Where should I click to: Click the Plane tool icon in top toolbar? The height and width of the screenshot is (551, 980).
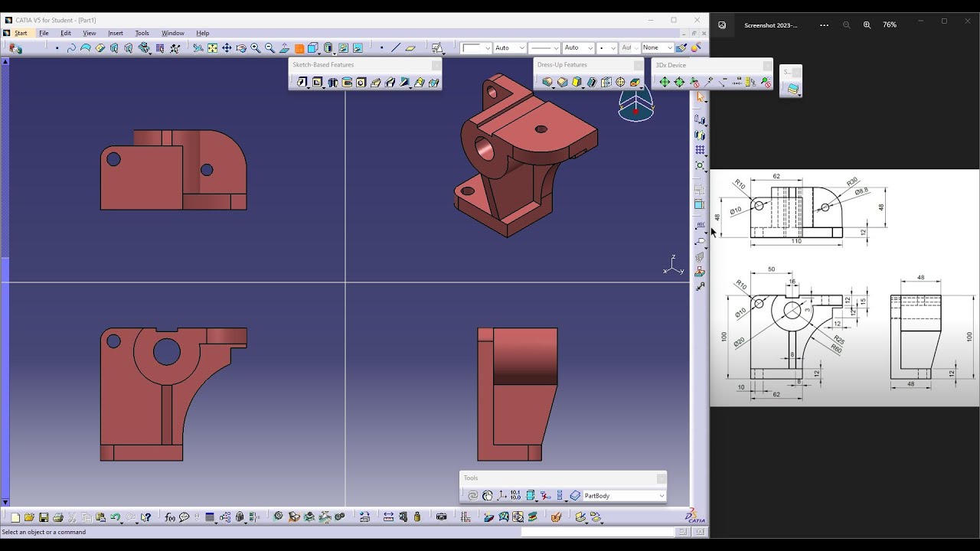click(x=410, y=47)
